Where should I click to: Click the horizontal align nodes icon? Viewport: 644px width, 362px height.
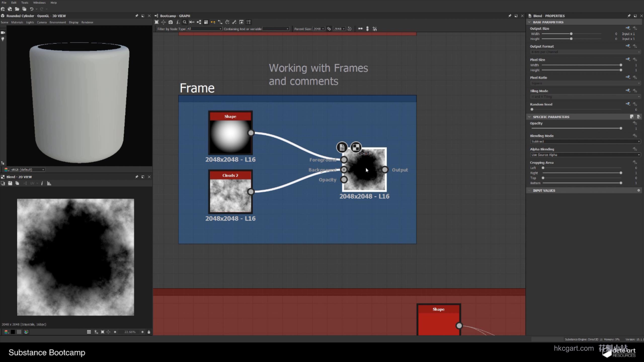point(360,29)
